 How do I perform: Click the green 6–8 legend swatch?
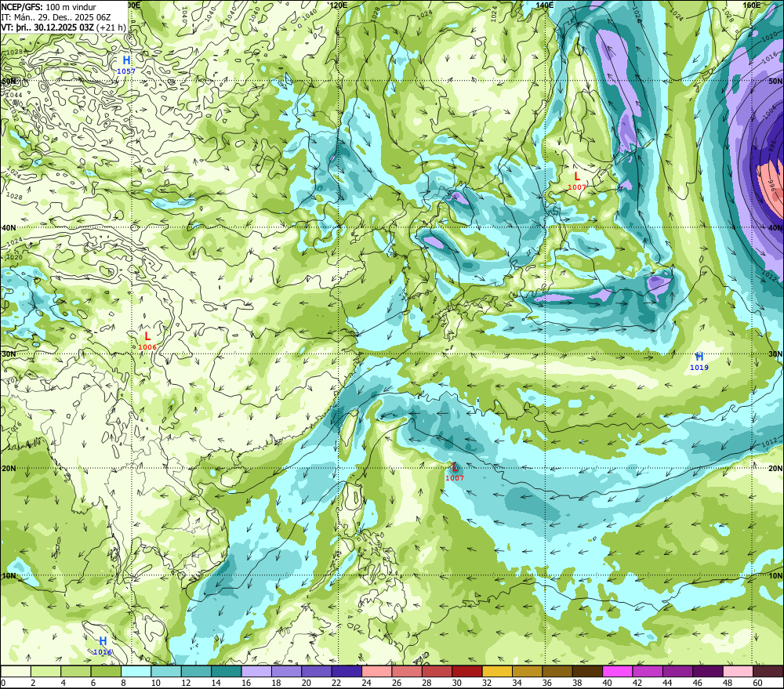point(106,671)
